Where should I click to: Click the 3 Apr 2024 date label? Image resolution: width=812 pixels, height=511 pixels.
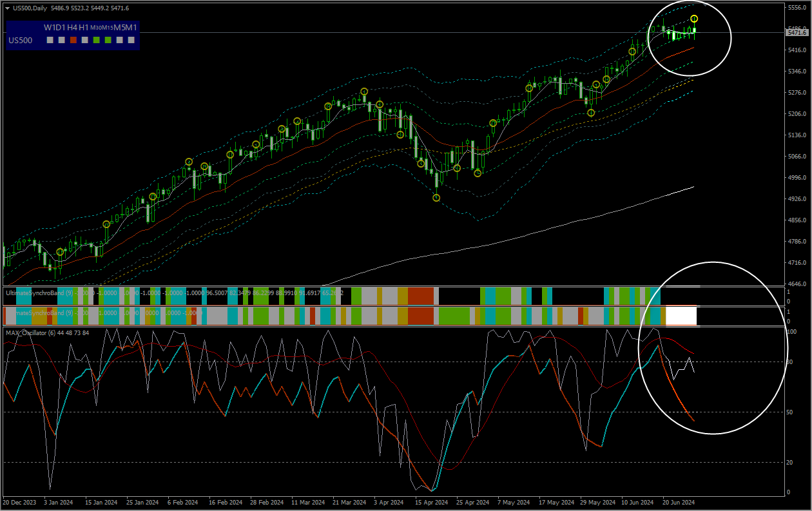pyautogui.click(x=389, y=502)
